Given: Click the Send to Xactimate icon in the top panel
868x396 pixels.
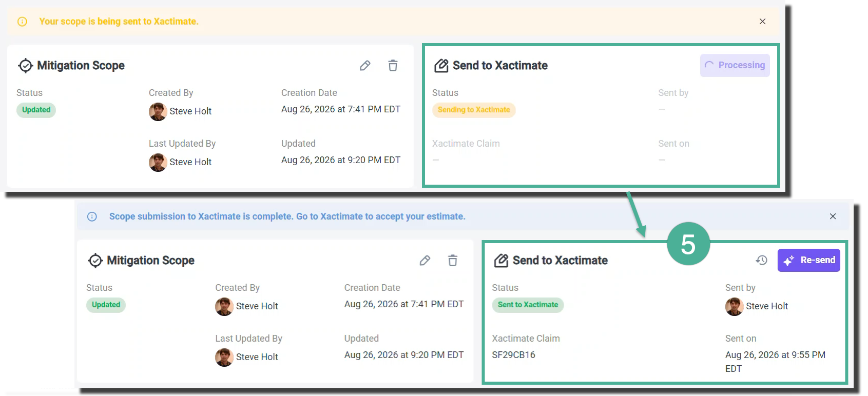Looking at the screenshot, I should (x=441, y=66).
